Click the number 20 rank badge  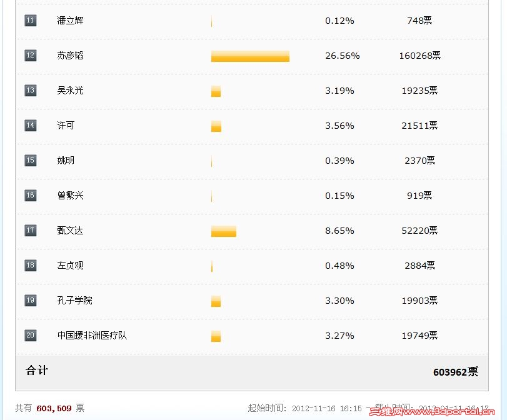click(x=31, y=335)
